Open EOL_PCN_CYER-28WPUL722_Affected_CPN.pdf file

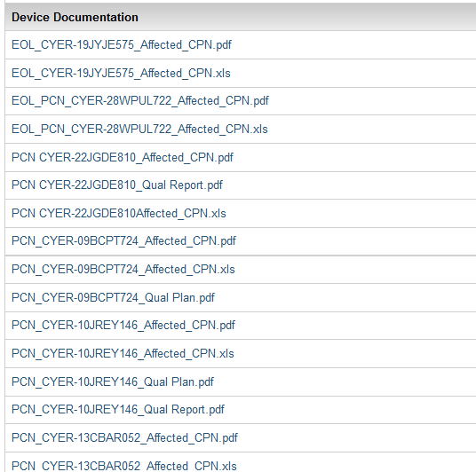pos(140,101)
